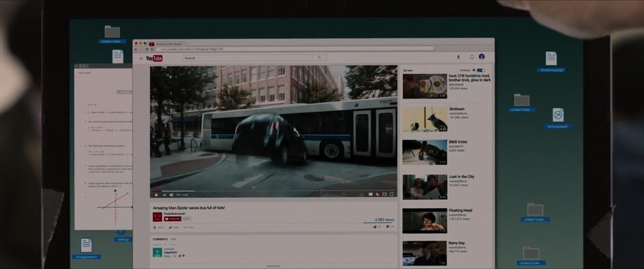Click the YouTube search field

tap(247, 57)
